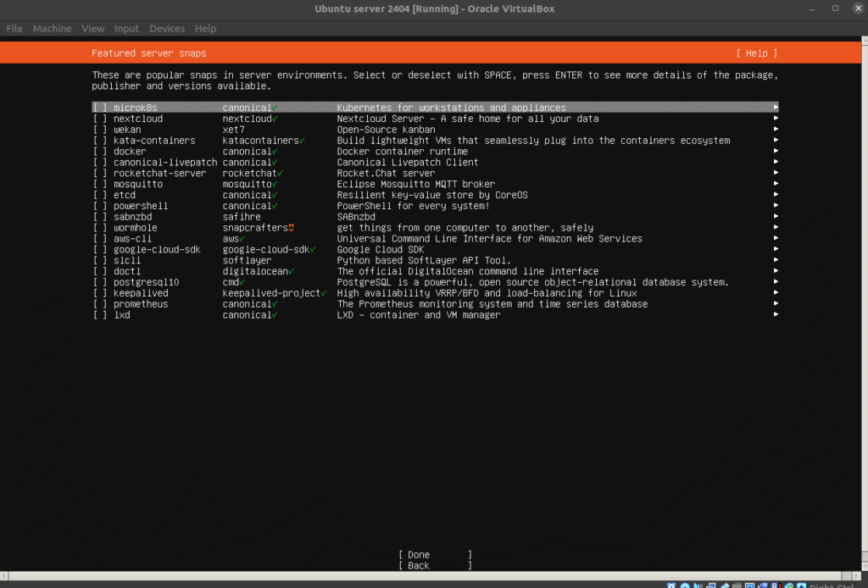
Task: Expand the postgresql10 row details arrow
Action: point(775,282)
